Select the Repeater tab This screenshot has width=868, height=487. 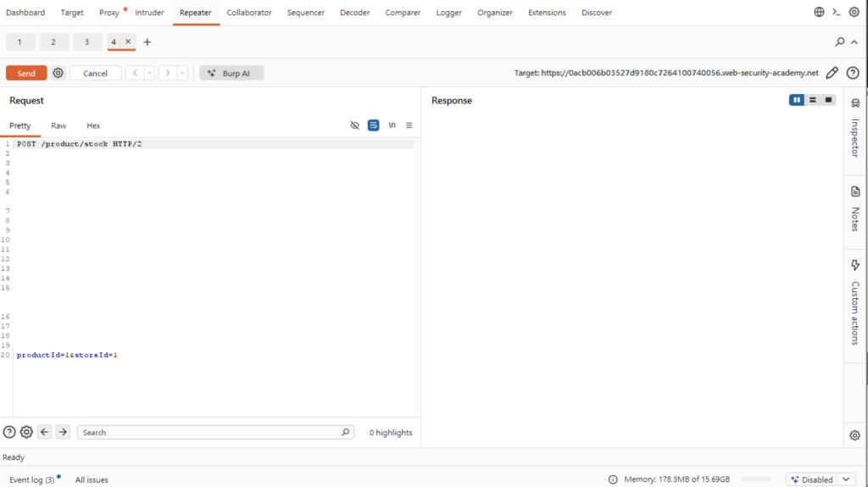196,12
